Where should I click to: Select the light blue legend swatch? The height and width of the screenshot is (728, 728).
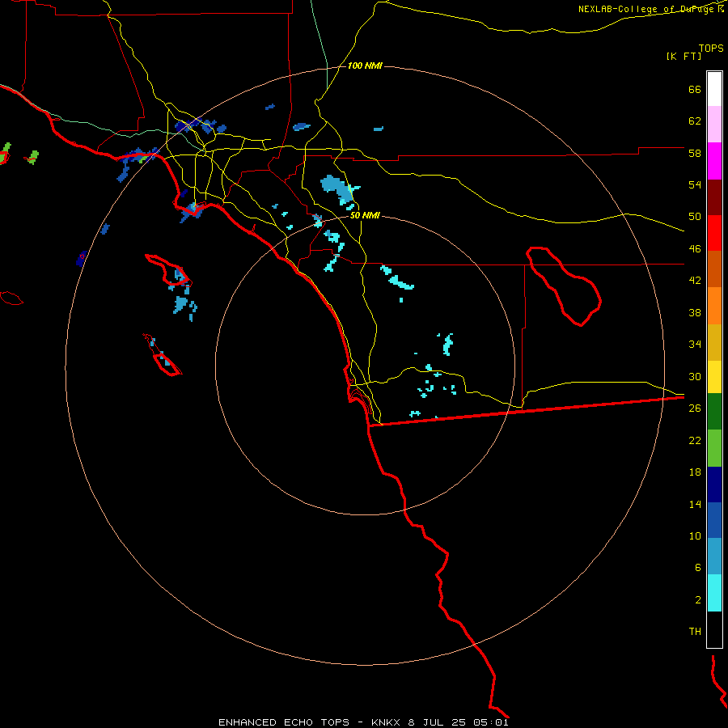tap(714, 557)
